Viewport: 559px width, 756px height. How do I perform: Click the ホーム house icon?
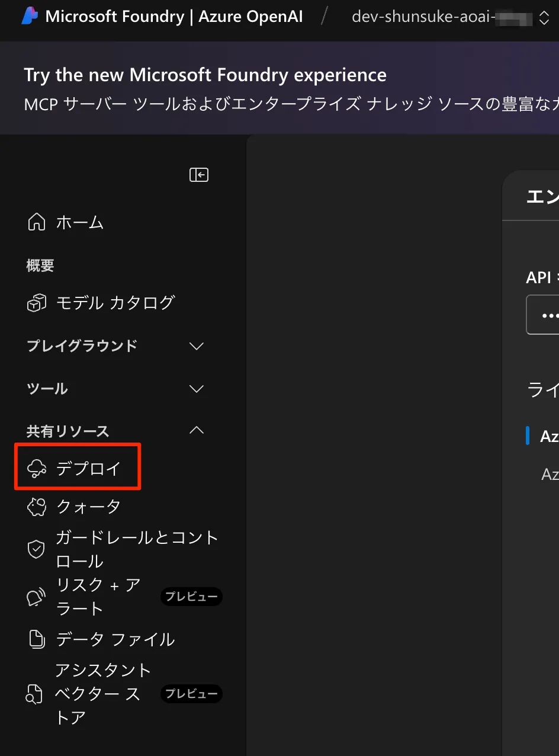pyautogui.click(x=37, y=222)
